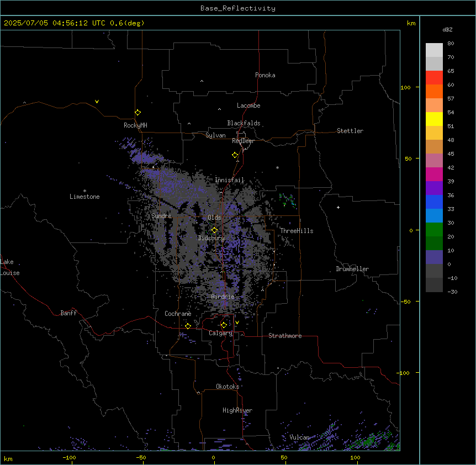Click the Innisfail city label

tap(230, 180)
